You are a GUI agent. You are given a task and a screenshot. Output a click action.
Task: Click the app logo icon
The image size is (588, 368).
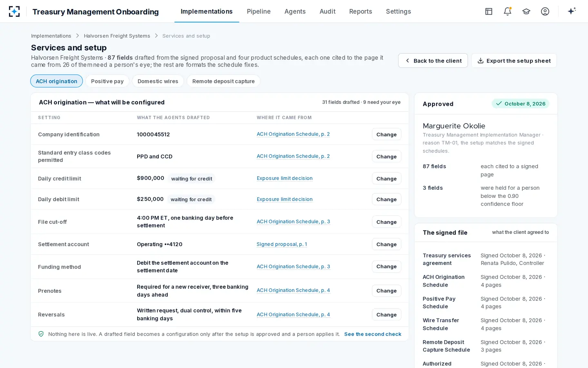(14, 11)
